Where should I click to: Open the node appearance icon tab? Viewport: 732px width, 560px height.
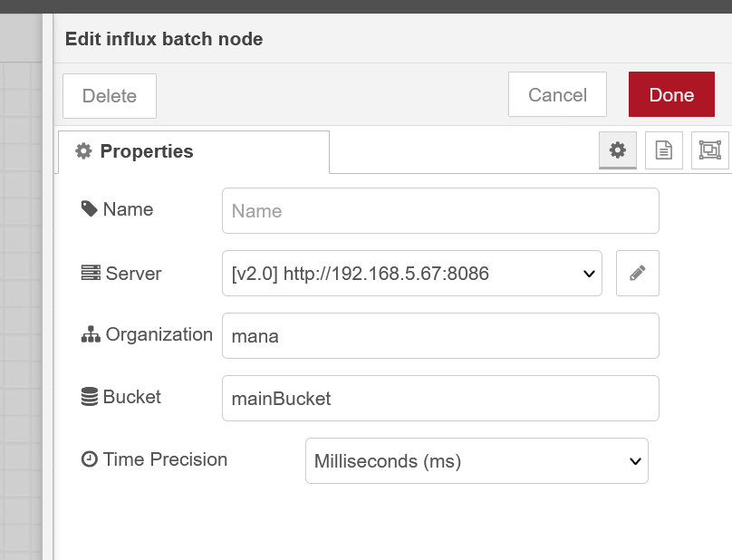[709, 150]
